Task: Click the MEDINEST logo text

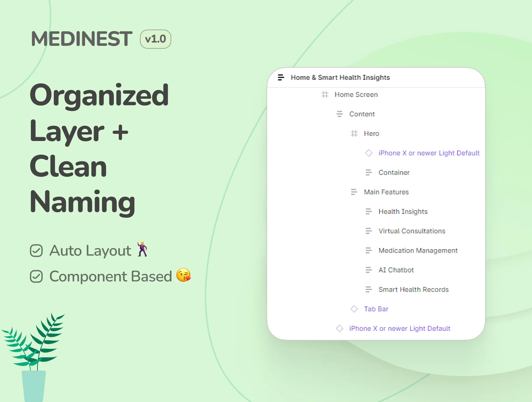Action: 82,39
